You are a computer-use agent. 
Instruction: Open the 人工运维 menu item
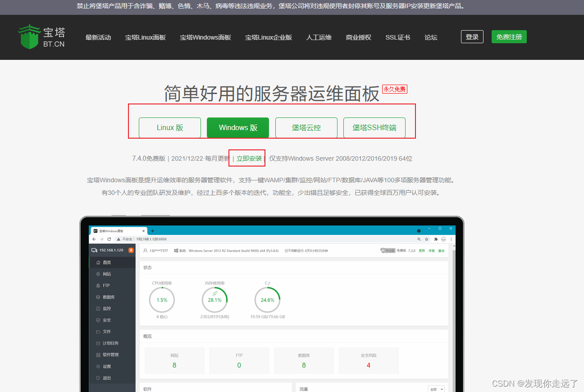pos(319,37)
